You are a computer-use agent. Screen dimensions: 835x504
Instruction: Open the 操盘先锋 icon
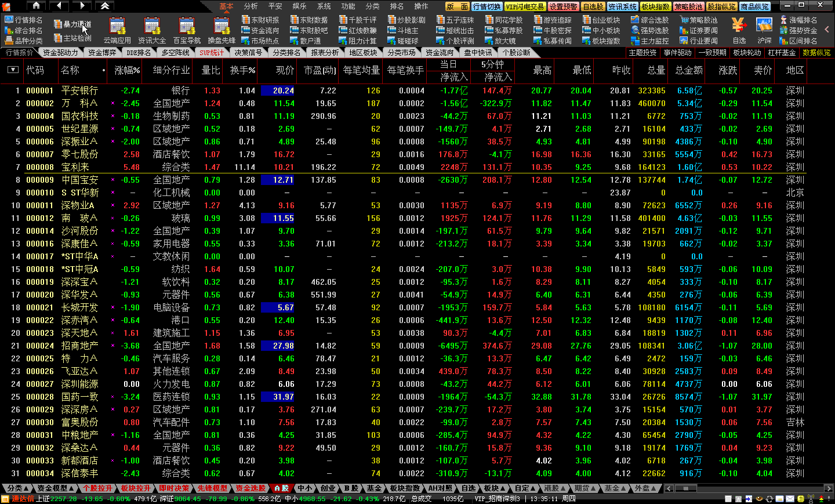coord(222,31)
